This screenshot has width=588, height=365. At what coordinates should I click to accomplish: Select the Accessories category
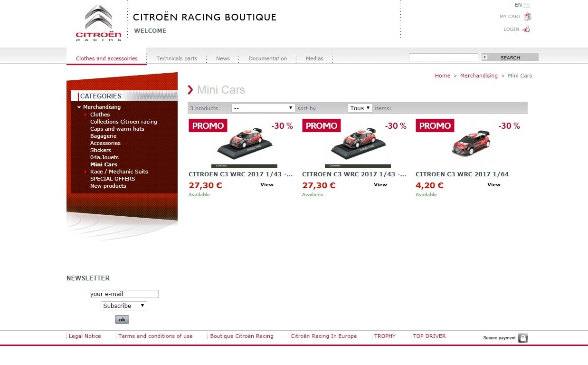105,143
